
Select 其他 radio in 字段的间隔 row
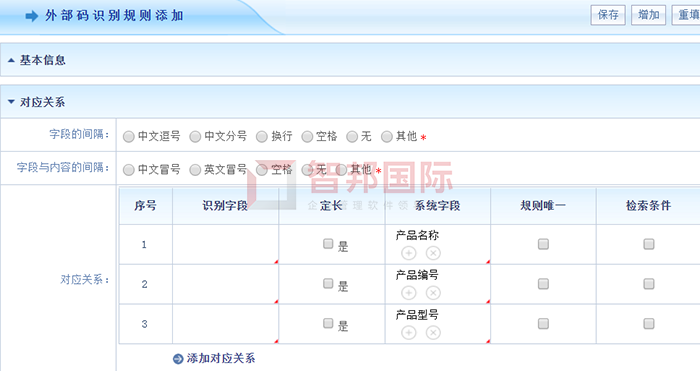click(387, 137)
